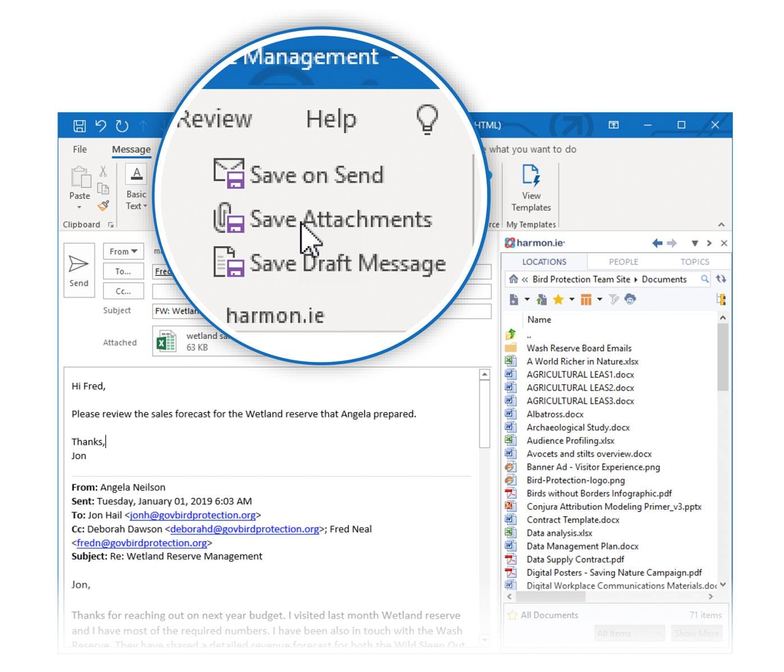Click the tree view icon at the harmon.ie toolbar's right
This screenshot has height=672, width=784.
point(722,299)
